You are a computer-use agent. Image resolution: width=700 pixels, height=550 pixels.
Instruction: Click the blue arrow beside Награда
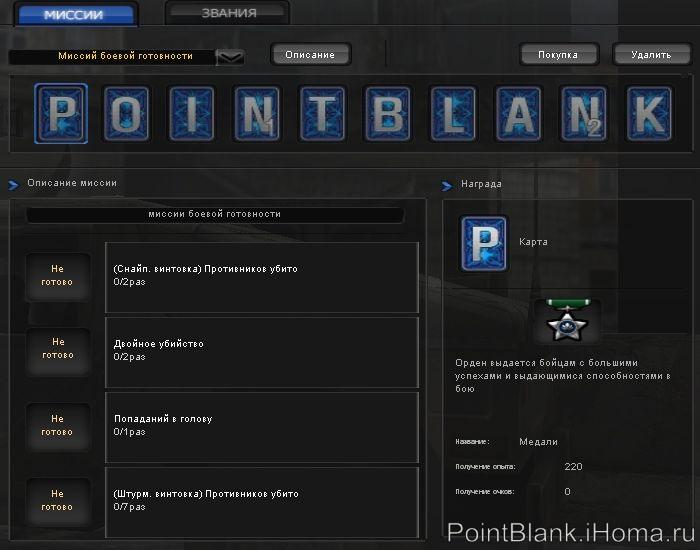point(448,185)
